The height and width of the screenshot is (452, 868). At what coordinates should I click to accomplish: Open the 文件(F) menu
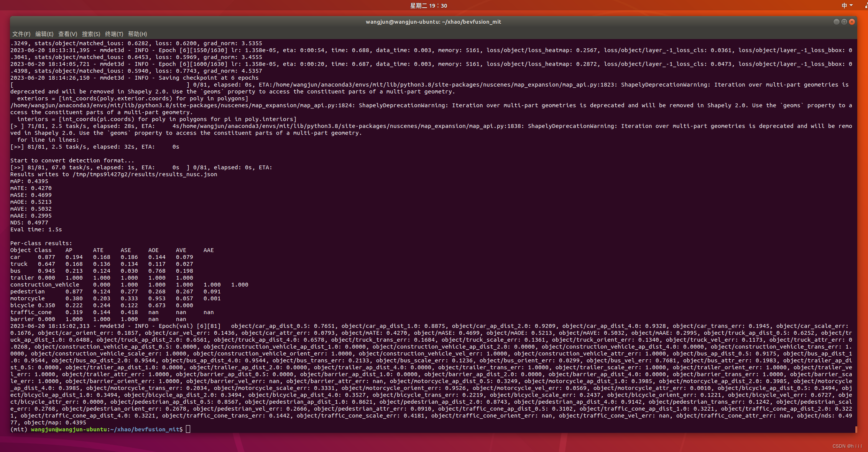pyautogui.click(x=21, y=34)
